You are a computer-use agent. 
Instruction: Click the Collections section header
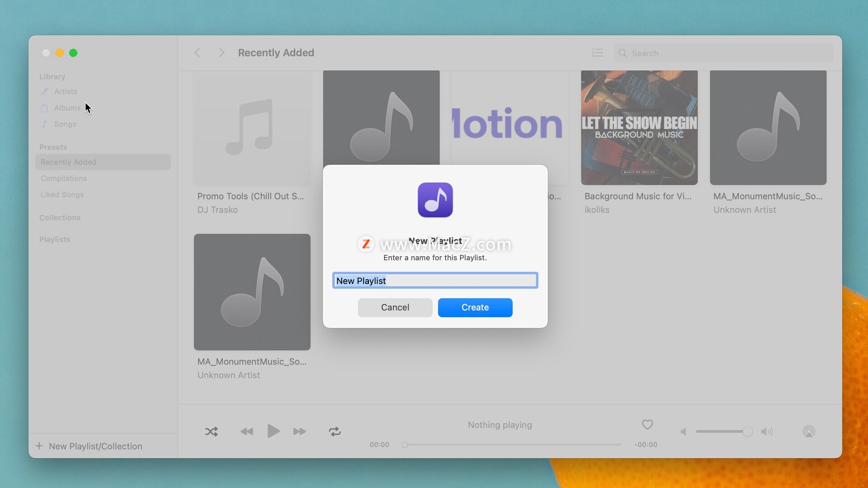tap(60, 217)
